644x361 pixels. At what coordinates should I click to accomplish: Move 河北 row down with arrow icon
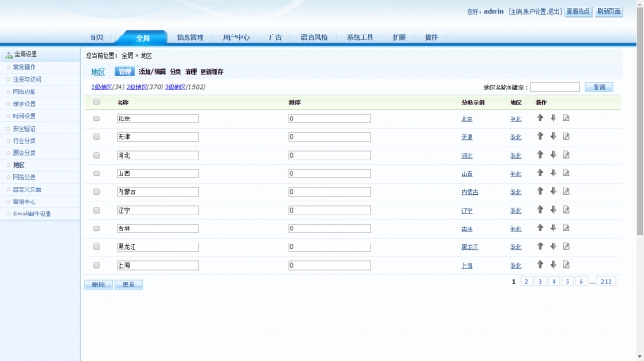553,155
